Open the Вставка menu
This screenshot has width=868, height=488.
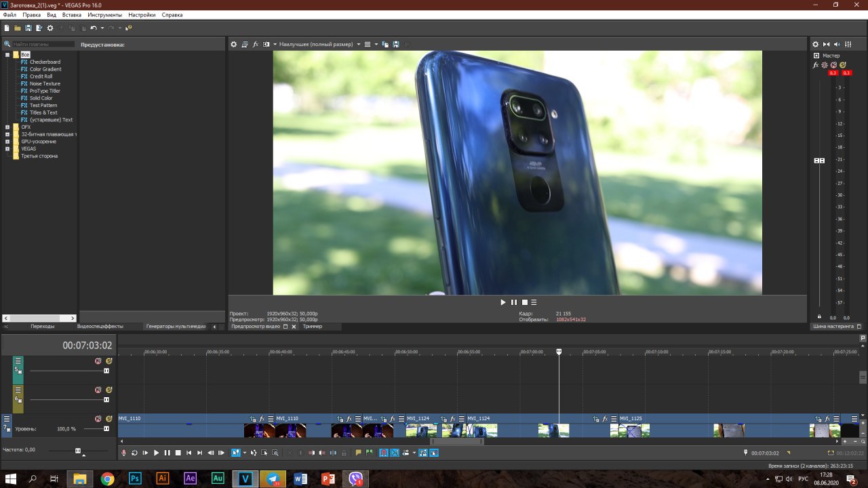tap(71, 15)
